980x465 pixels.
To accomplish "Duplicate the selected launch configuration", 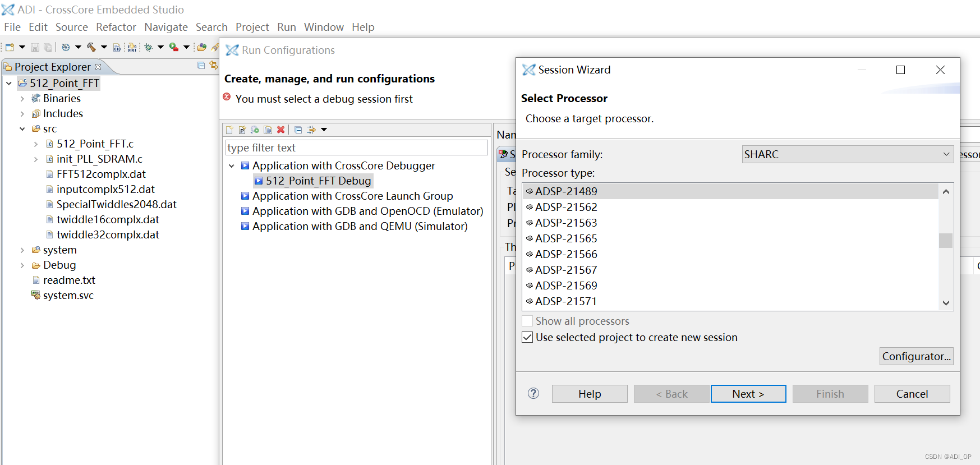I will 268,130.
